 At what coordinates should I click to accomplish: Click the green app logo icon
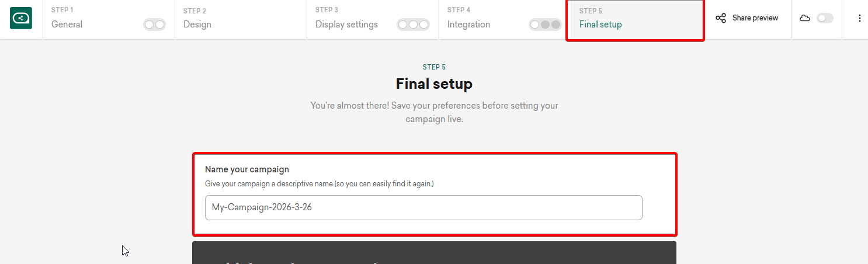(x=21, y=19)
